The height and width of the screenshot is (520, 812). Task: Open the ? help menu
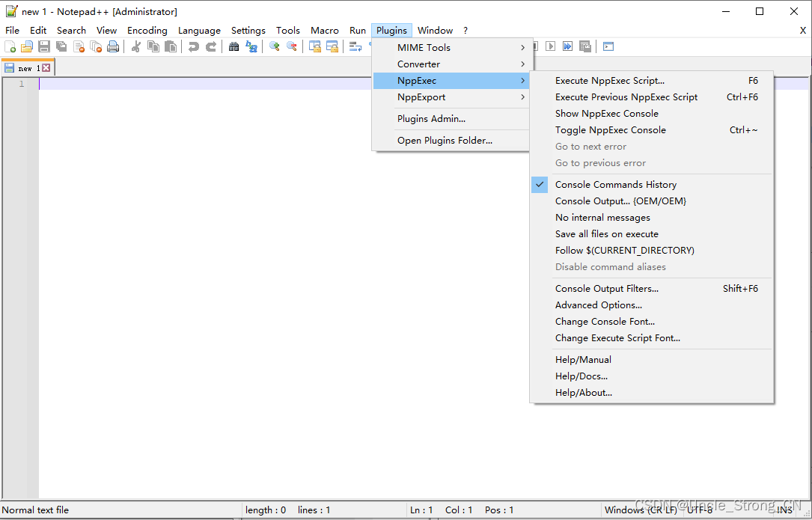click(465, 31)
